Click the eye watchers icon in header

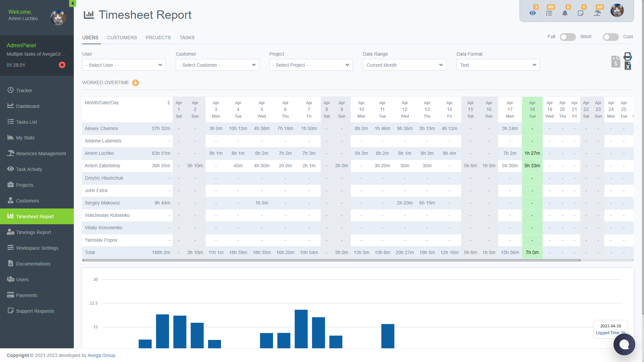pos(532,13)
